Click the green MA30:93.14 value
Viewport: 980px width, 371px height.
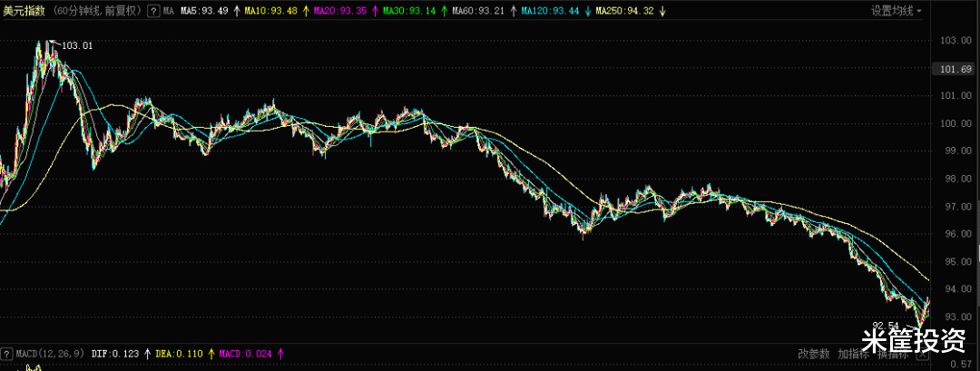pyautogui.click(x=408, y=11)
